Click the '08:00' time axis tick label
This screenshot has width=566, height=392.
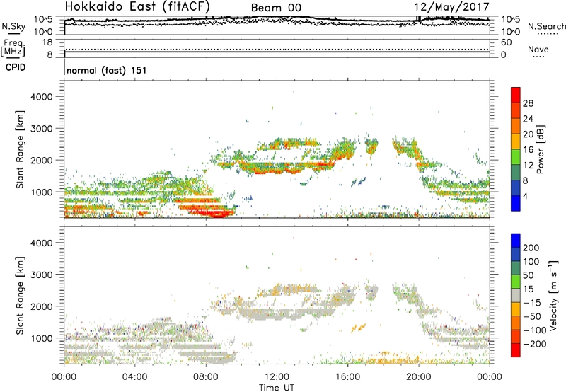click(206, 377)
